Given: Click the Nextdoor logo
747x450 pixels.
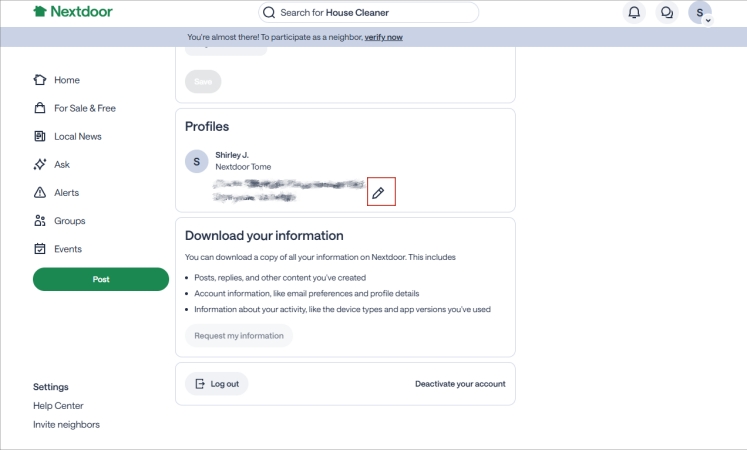Looking at the screenshot, I should point(72,12).
